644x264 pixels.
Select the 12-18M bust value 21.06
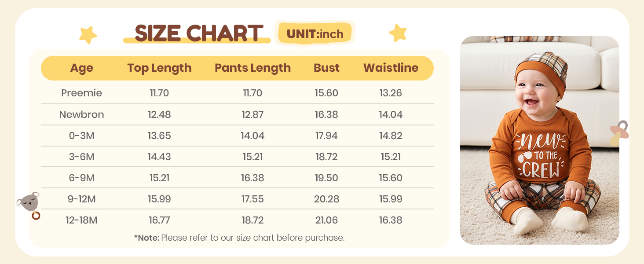[326, 220]
